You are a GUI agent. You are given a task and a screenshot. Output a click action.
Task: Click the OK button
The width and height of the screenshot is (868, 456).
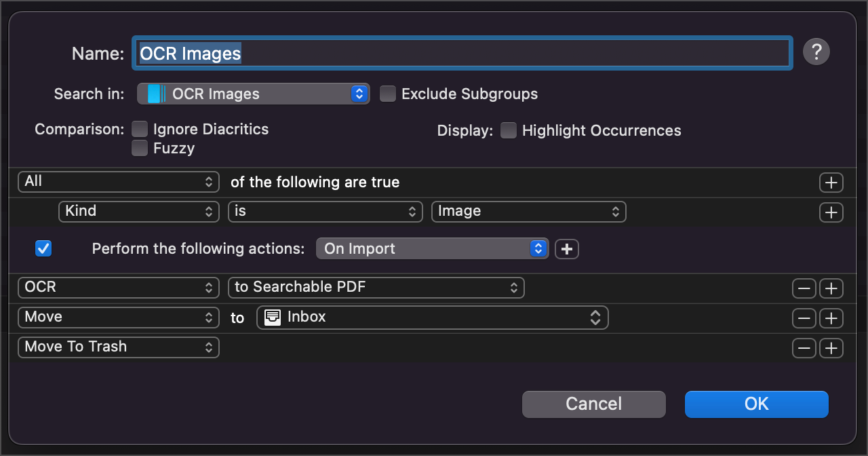pyautogui.click(x=756, y=404)
